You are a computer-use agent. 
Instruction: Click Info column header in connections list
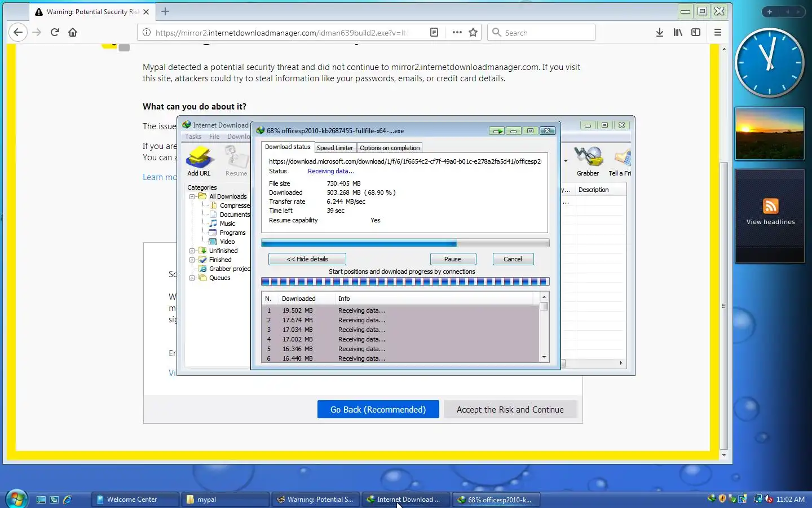pyautogui.click(x=434, y=299)
